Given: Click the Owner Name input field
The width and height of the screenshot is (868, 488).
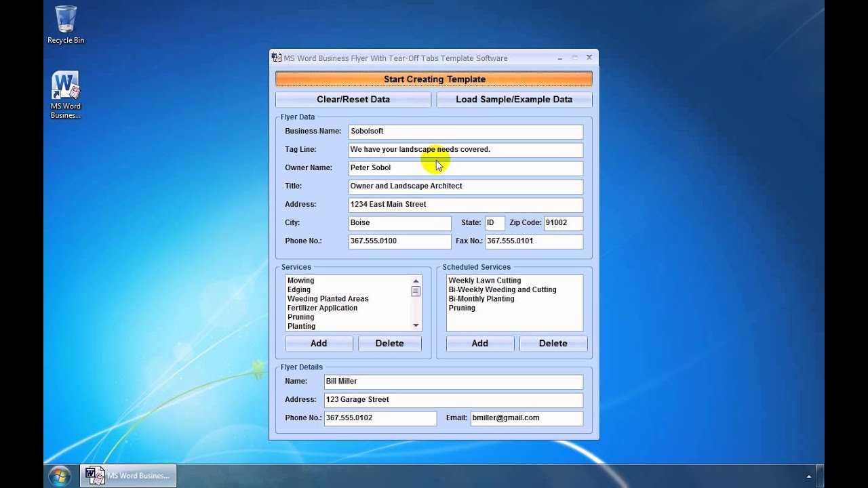Looking at the screenshot, I should (466, 168).
